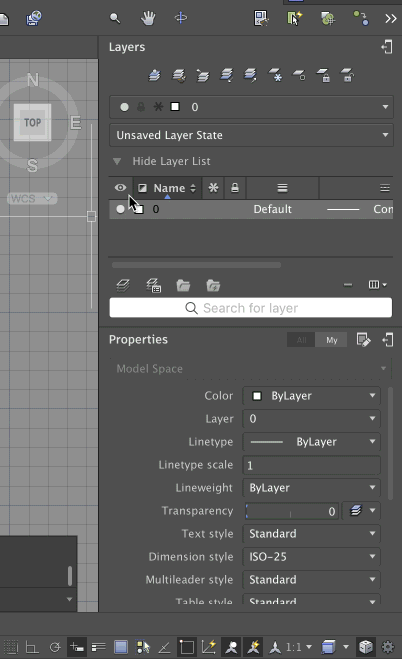Click the Transparency slider
This screenshot has height=659, width=402.
point(291,511)
